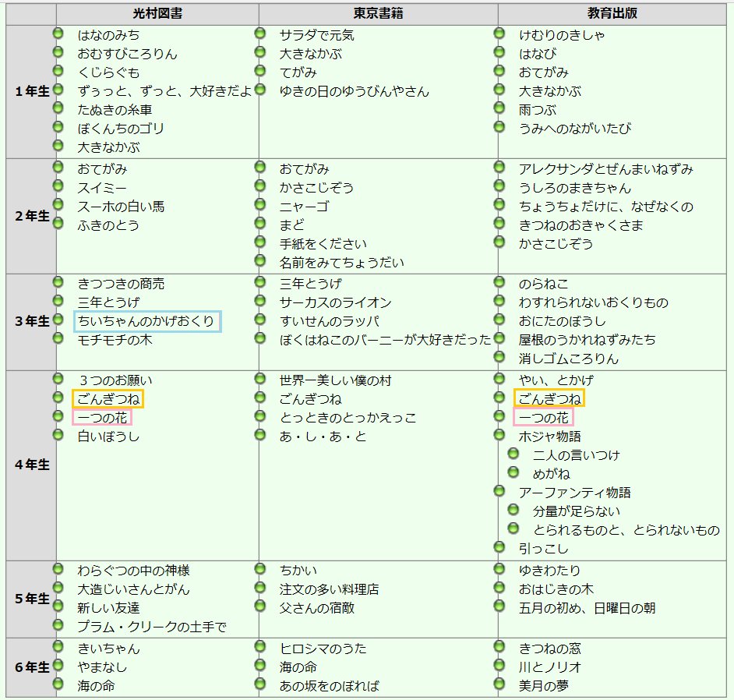Select the highlighted 一つの花 in 教育出版 column
This screenshot has width=734, height=700.
[x=544, y=418]
